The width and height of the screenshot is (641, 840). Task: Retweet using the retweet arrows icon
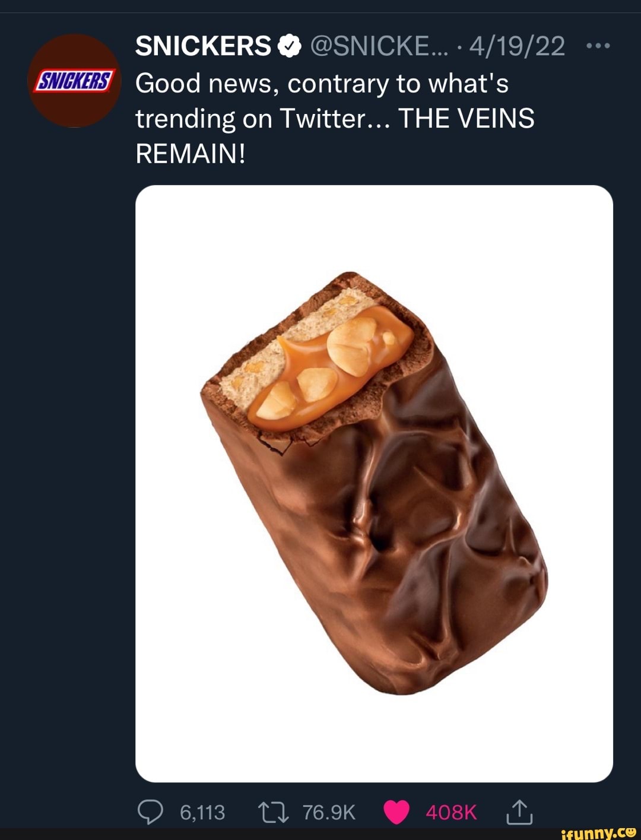point(273,812)
